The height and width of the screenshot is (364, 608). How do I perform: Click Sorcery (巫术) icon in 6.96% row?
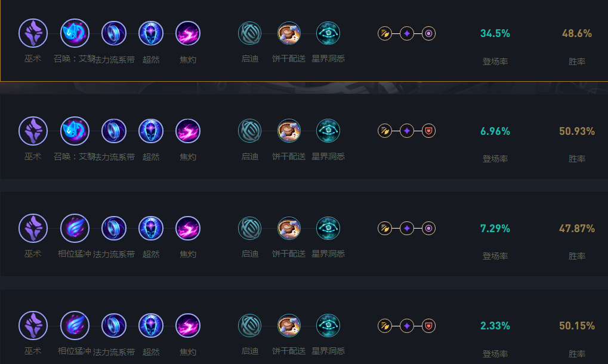tap(33, 131)
